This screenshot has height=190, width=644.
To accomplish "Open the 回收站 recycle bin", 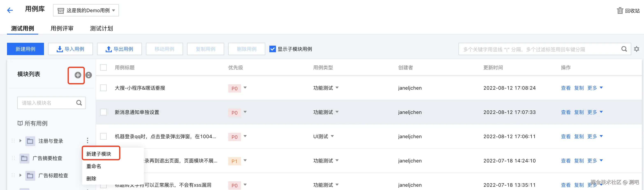I will coord(628,11).
